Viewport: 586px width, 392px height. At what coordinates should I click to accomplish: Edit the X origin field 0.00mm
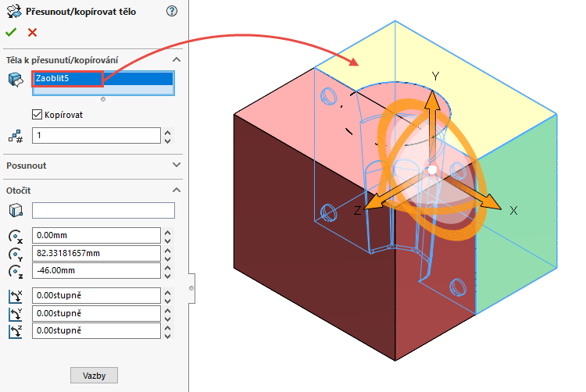96,235
